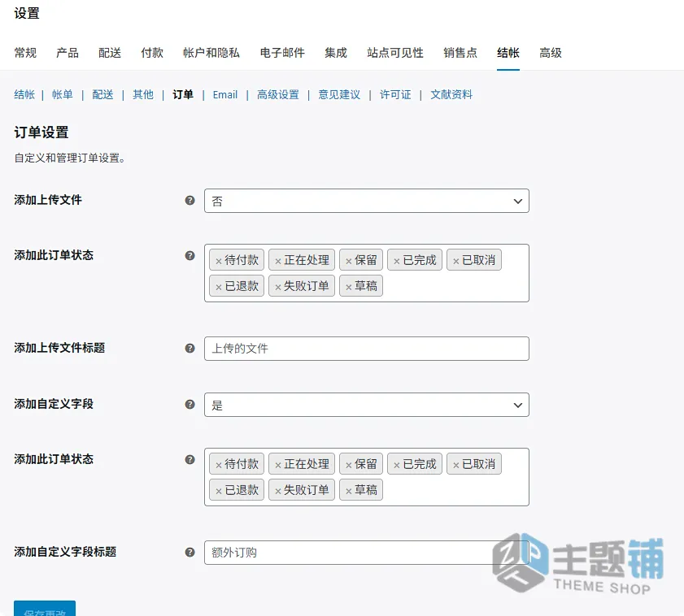The image size is (684, 616).
Task: Focus the 额外订购 custom field title input
Action: coord(367,553)
